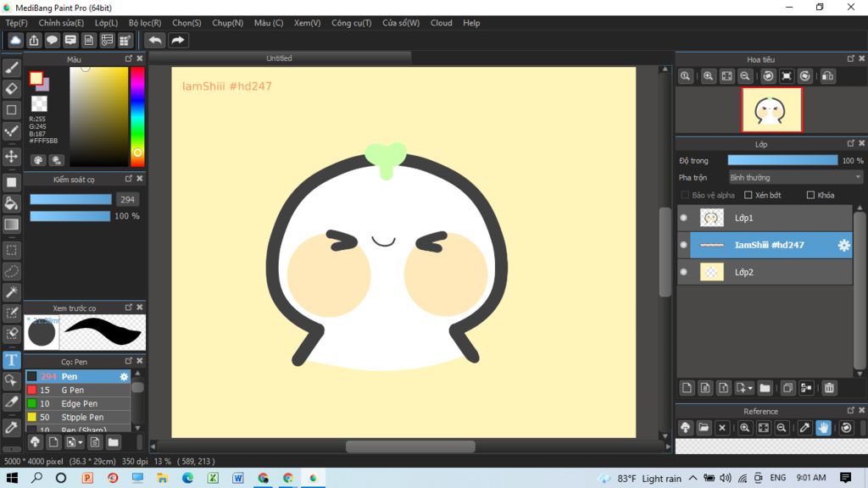Image resolution: width=868 pixels, height=488 pixels.
Task: Click the Redo arrow in toolbar
Action: coord(178,41)
